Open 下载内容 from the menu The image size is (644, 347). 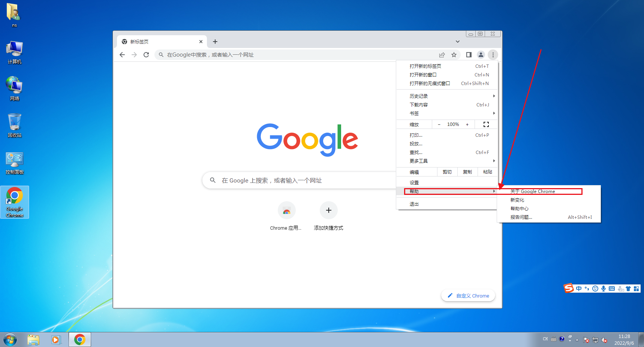447,105
